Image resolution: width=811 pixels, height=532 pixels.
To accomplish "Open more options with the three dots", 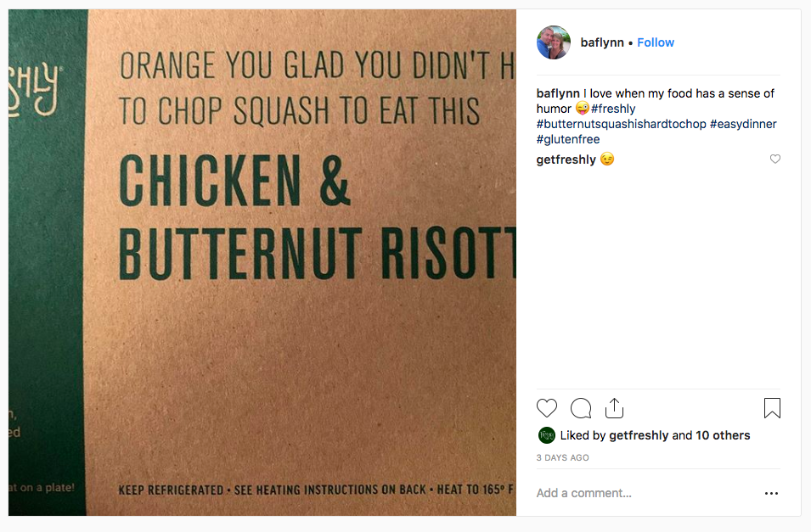I will click(771, 493).
